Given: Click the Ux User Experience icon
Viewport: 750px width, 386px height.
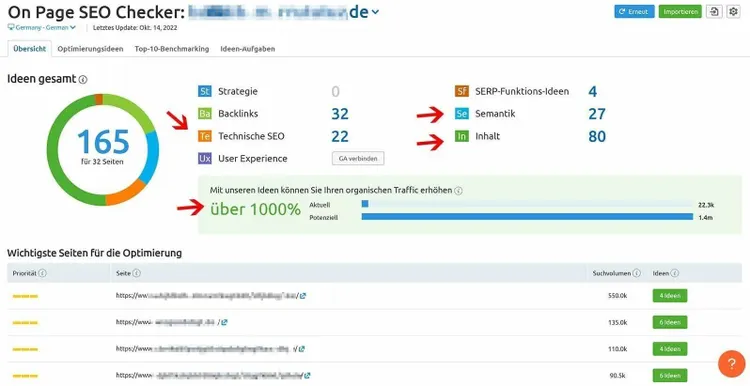Looking at the screenshot, I should (205, 159).
